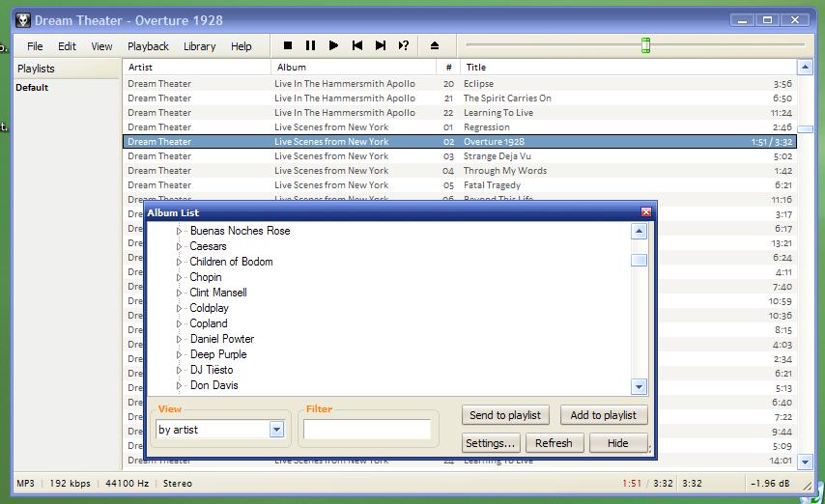
Task: Open the Library menu
Action: [199, 46]
